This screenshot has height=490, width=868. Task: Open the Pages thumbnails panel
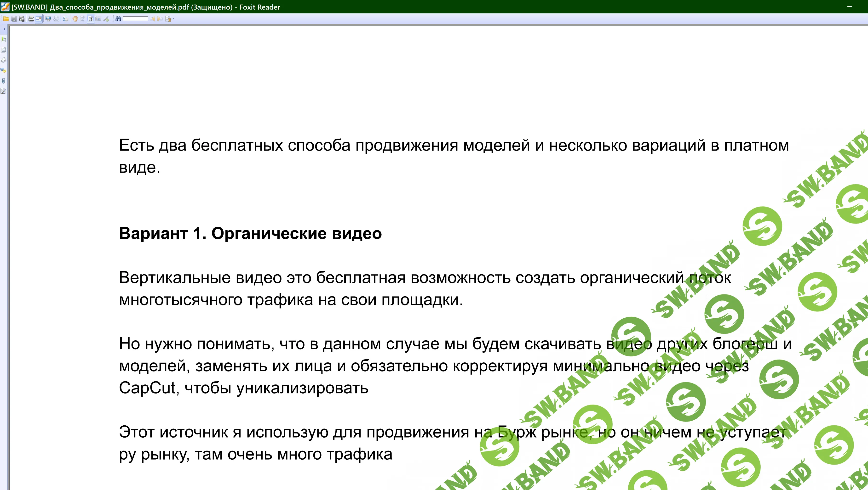pos(3,50)
